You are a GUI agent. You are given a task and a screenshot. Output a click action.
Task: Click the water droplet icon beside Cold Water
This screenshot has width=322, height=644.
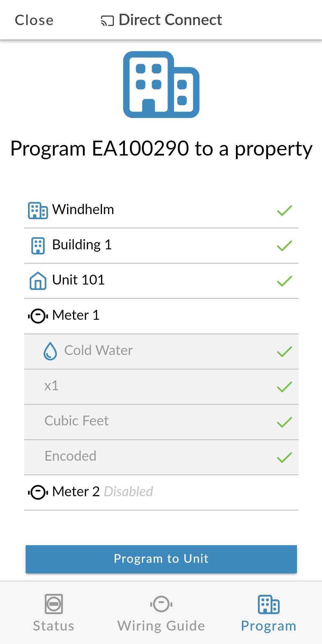tap(50, 351)
